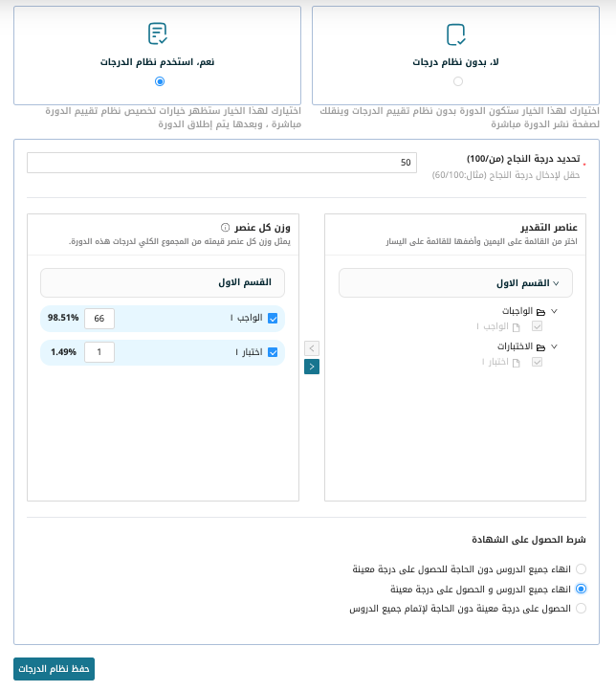Collapse the القسم الاول section in عناصر التقدير
The image size is (616, 691).
coord(557,283)
